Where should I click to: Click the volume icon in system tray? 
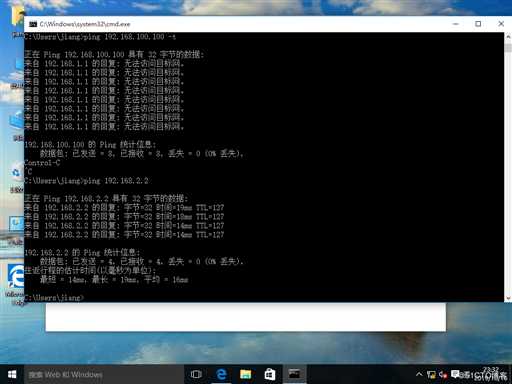[x=443, y=375]
